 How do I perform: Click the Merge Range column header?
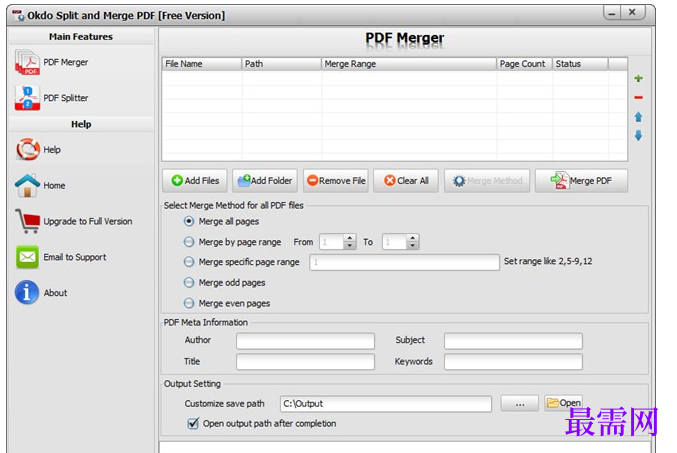(x=409, y=64)
